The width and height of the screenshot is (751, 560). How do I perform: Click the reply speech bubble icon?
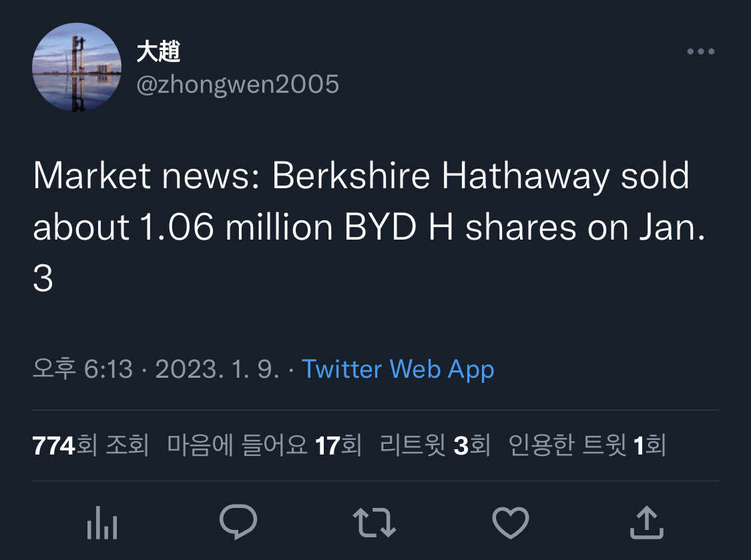[238, 522]
